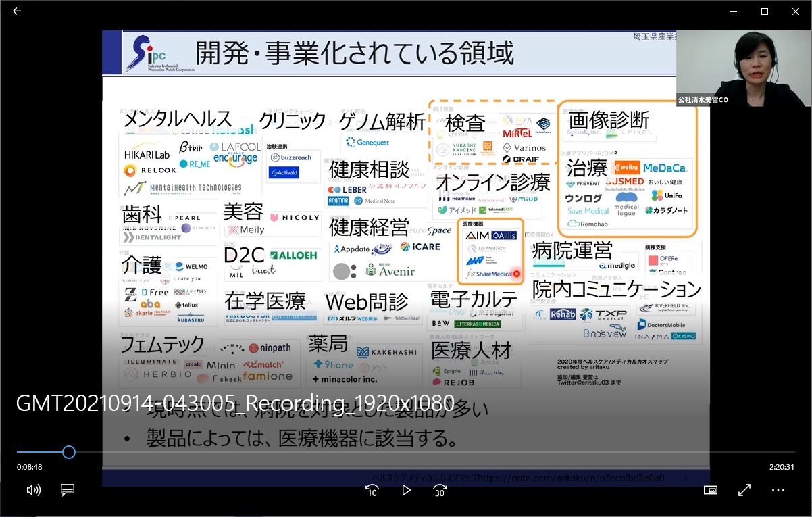Click the elapsed time 0:08:48
This screenshot has width=812, height=517.
click(x=30, y=466)
